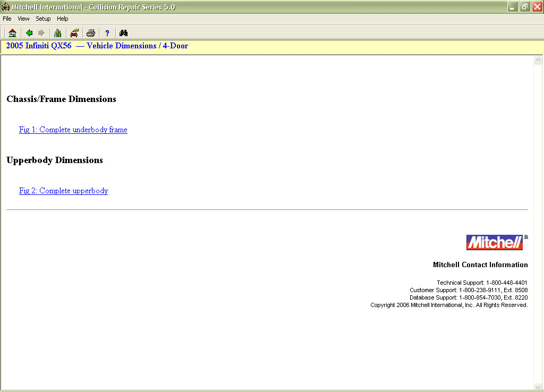This screenshot has width=544, height=392.
Task: Click the Database Support phone number line
Action: (469, 297)
